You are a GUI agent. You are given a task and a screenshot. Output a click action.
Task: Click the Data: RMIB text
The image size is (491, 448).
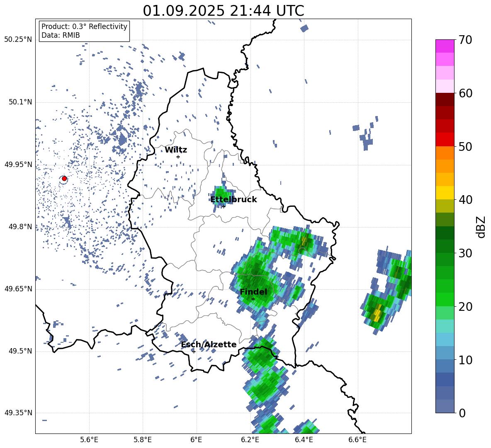click(61, 35)
